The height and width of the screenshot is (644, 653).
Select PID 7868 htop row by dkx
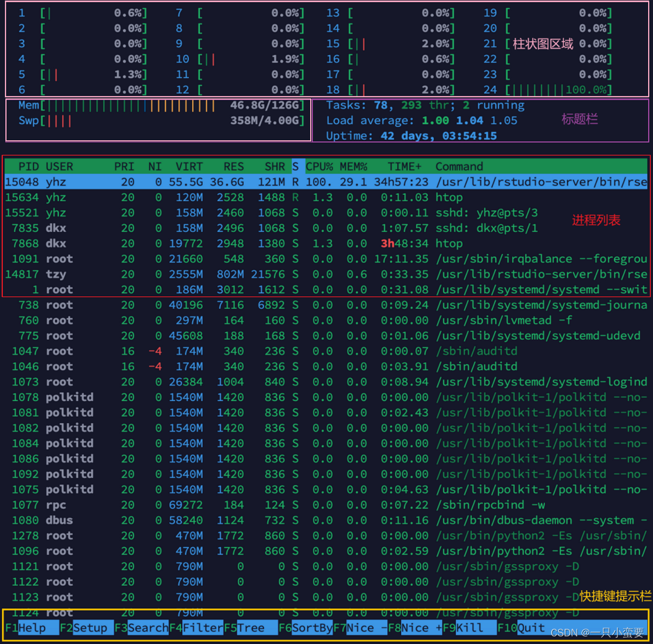coord(326,244)
